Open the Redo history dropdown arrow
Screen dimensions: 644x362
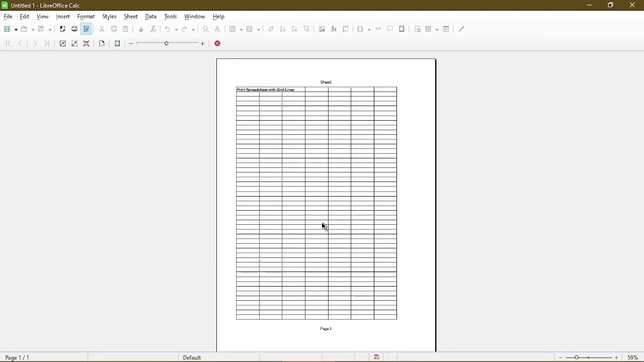pos(194,30)
